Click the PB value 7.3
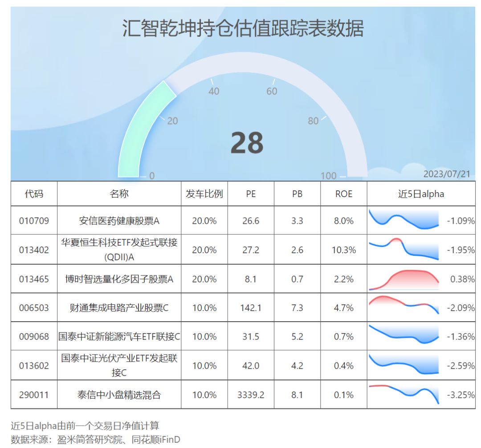The image size is (481, 448). coord(297,308)
